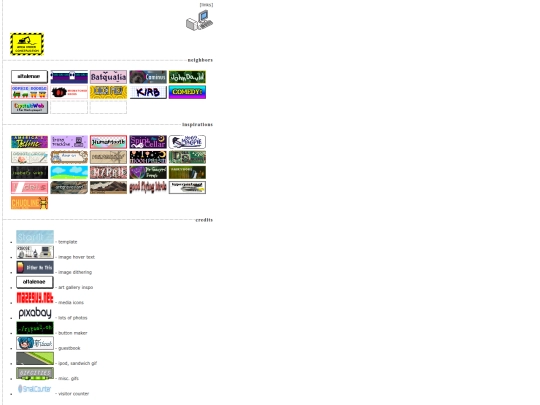540x405 pixels.
Task: Visit the KIRB neighbor button
Action: point(148,92)
